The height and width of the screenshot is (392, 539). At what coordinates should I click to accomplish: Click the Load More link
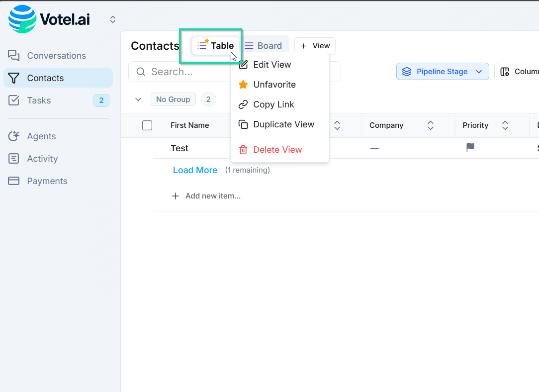pyautogui.click(x=195, y=170)
